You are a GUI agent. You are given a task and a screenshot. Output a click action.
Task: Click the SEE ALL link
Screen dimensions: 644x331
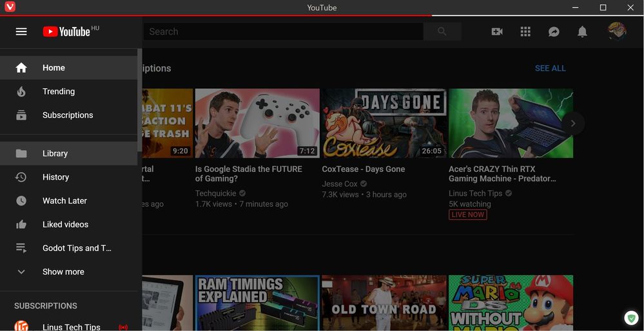tap(551, 68)
